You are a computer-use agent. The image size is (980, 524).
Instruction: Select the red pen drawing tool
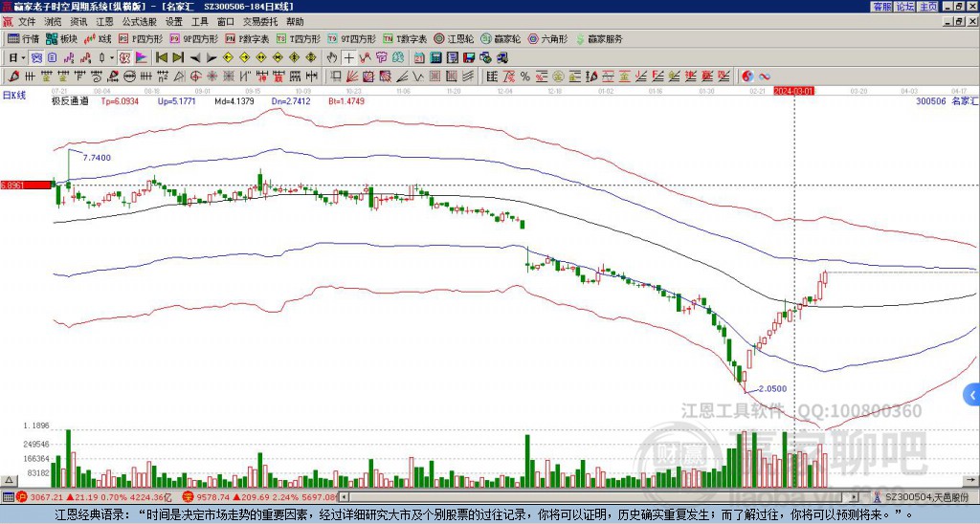[12, 76]
